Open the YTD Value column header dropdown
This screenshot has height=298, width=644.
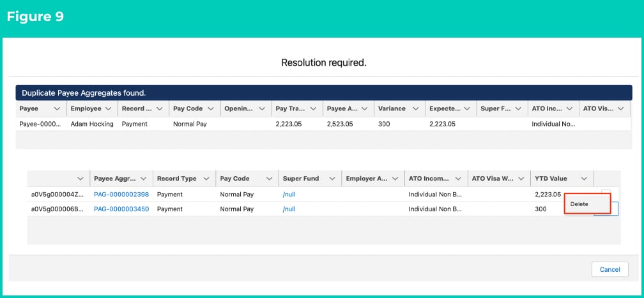click(x=584, y=179)
